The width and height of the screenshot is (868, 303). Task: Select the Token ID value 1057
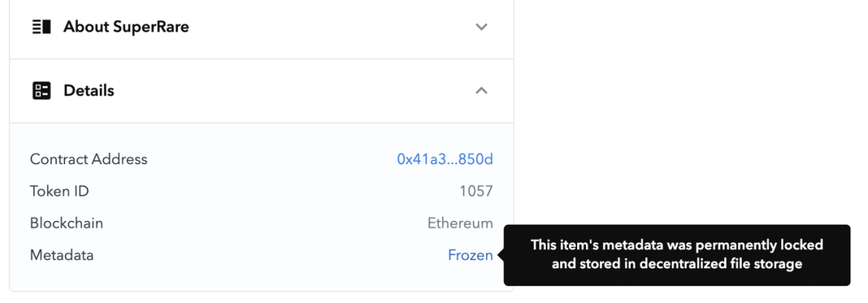pos(476,191)
